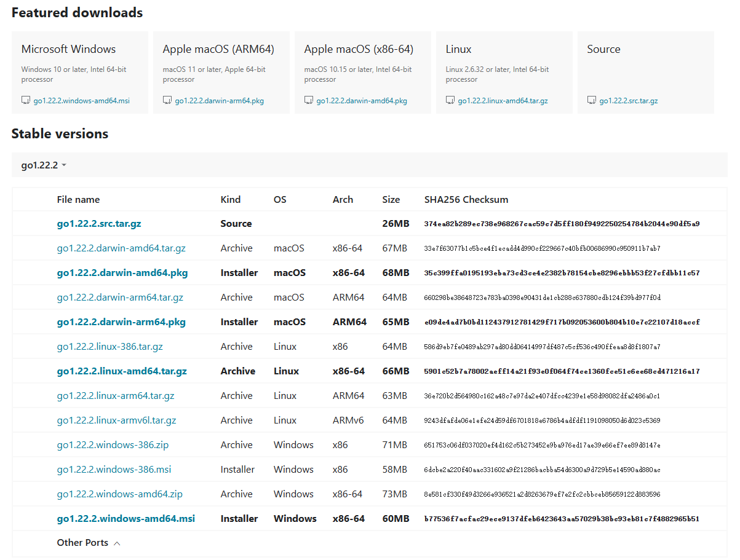Download go1.22.2.darwin-arm64.tar.gz archive
The image size is (740, 560).
click(x=120, y=298)
